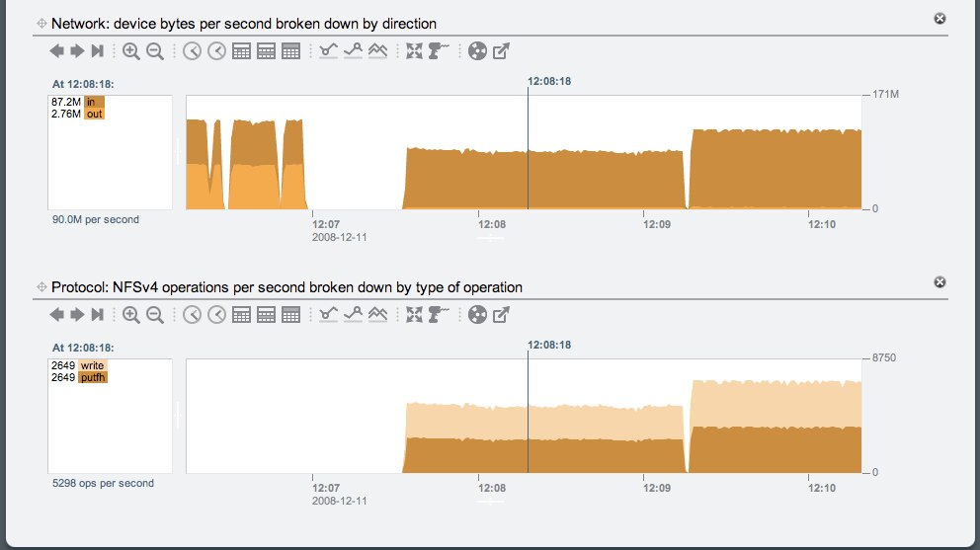Click the move handle beside the Protocol title
This screenshot has width=980, height=550.
point(41,287)
